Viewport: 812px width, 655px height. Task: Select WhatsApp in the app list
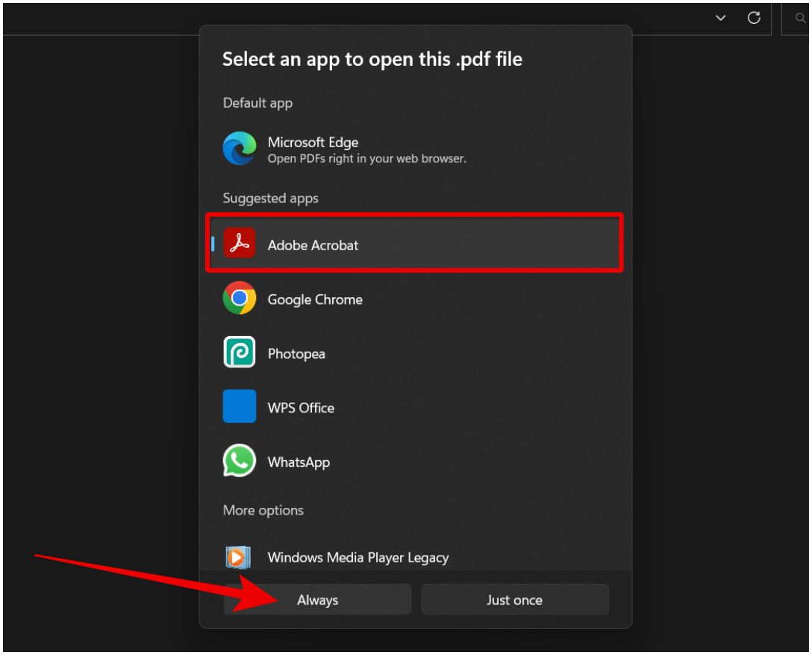[299, 462]
